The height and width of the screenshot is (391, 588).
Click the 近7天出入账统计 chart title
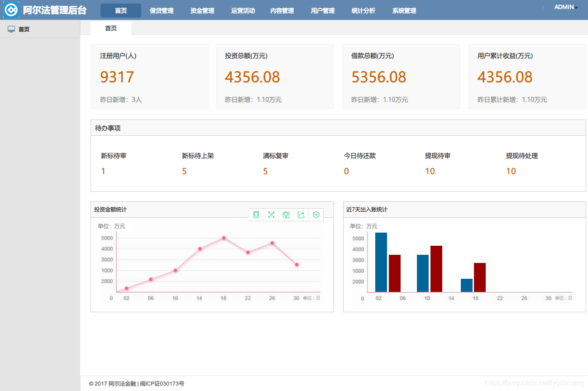(367, 210)
